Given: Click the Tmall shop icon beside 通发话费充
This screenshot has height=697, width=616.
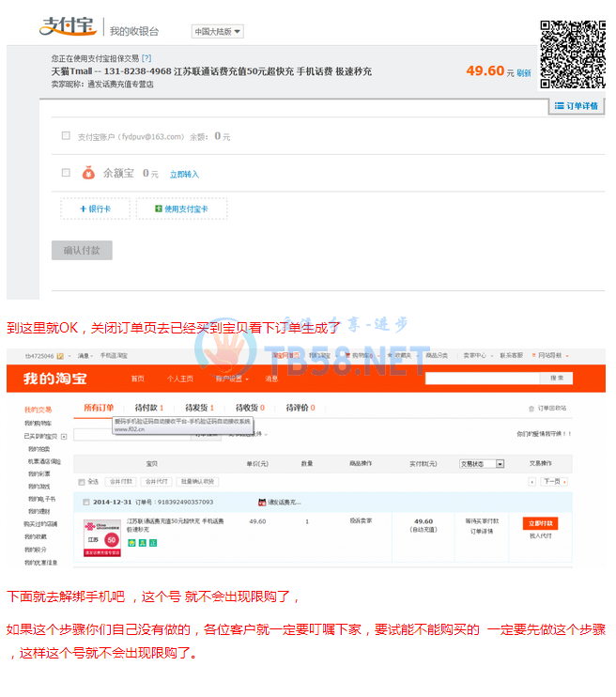Looking at the screenshot, I should pyautogui.click(x=262, y=503).
